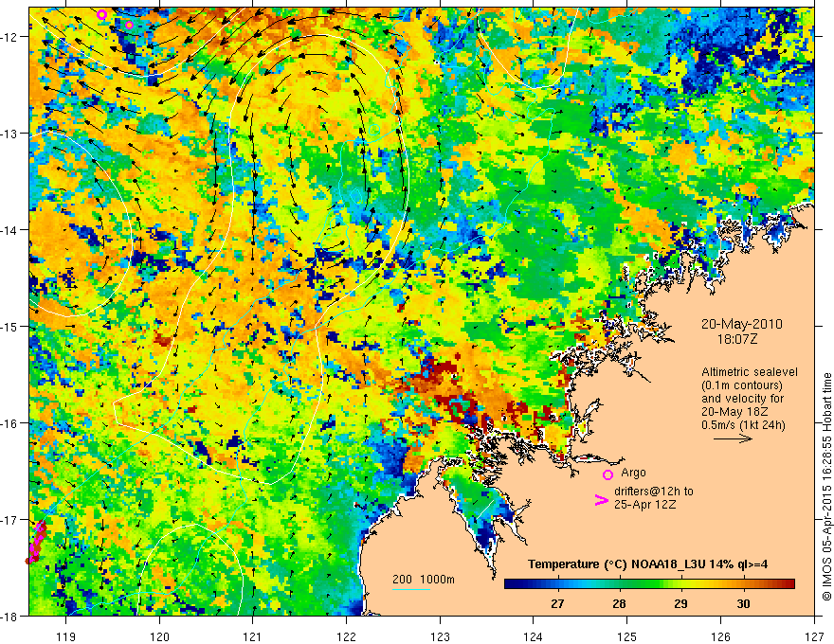Click the temperature color bar

point(649,584)
